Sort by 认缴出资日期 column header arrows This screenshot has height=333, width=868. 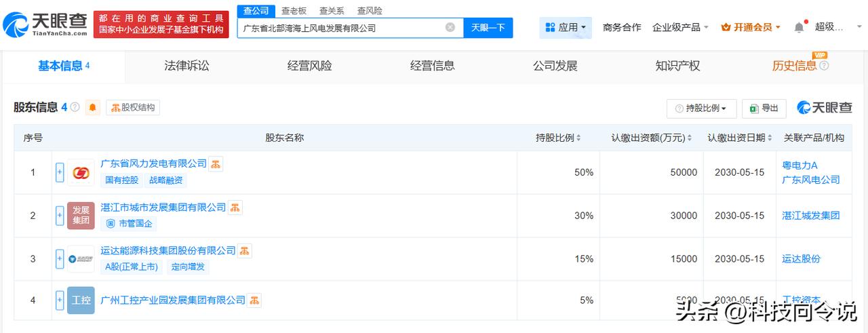coord(770,138)
